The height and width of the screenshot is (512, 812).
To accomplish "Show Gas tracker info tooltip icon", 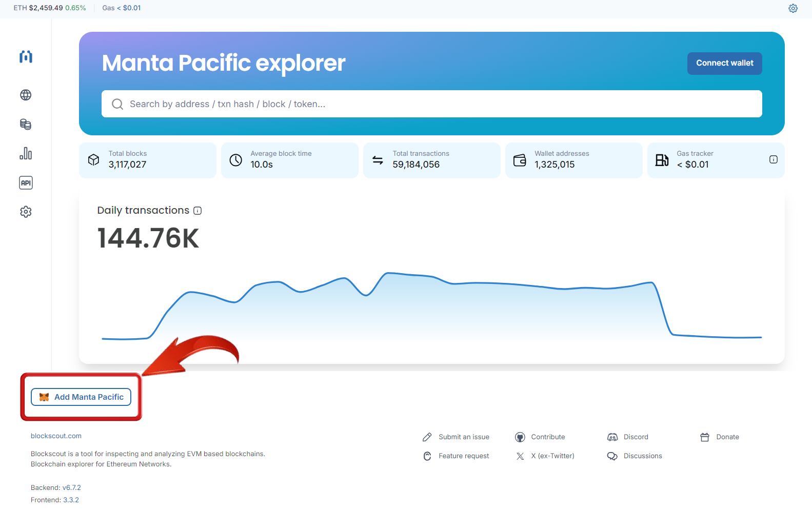I will [774, 159].
